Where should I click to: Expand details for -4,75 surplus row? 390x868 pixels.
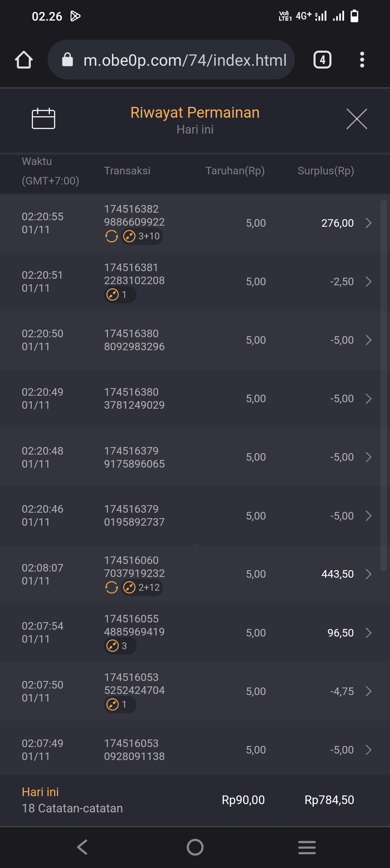pyautogui.click(x=368, y=691)
